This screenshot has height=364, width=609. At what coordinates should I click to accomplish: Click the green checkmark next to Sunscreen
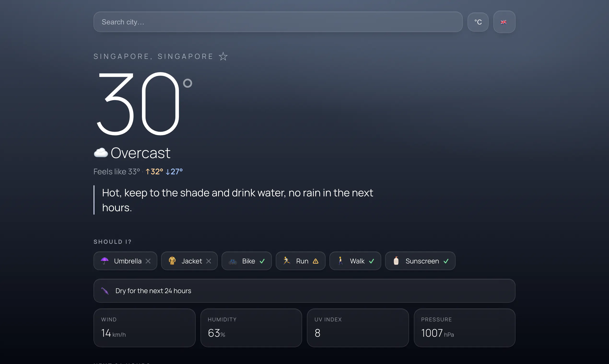coord(446,261)
